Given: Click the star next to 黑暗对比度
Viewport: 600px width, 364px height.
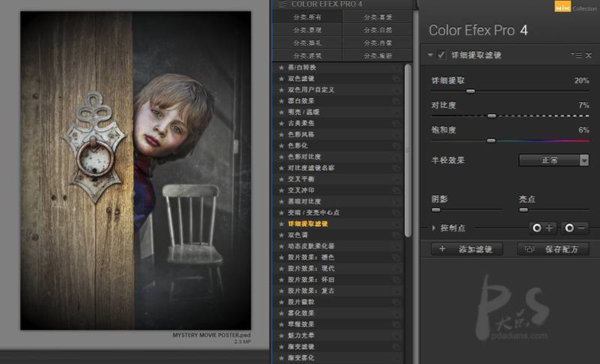Looking at the screenshot, I should point(281,201).
